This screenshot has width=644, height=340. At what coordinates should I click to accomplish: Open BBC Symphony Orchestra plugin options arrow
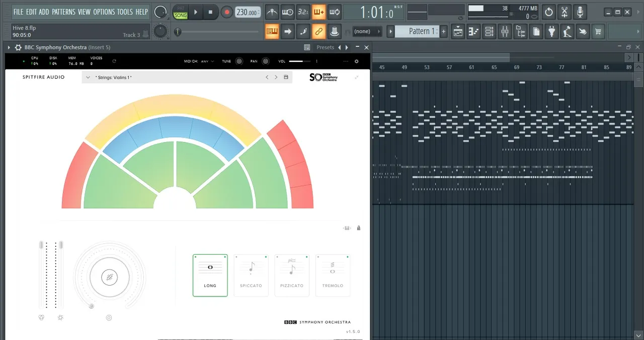coord(9,47)
